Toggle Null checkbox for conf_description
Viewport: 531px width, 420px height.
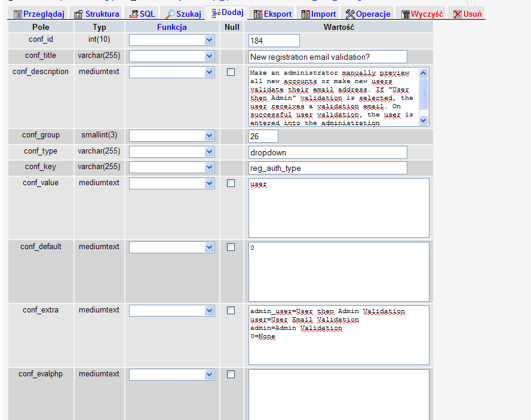[x=231, y=72]
